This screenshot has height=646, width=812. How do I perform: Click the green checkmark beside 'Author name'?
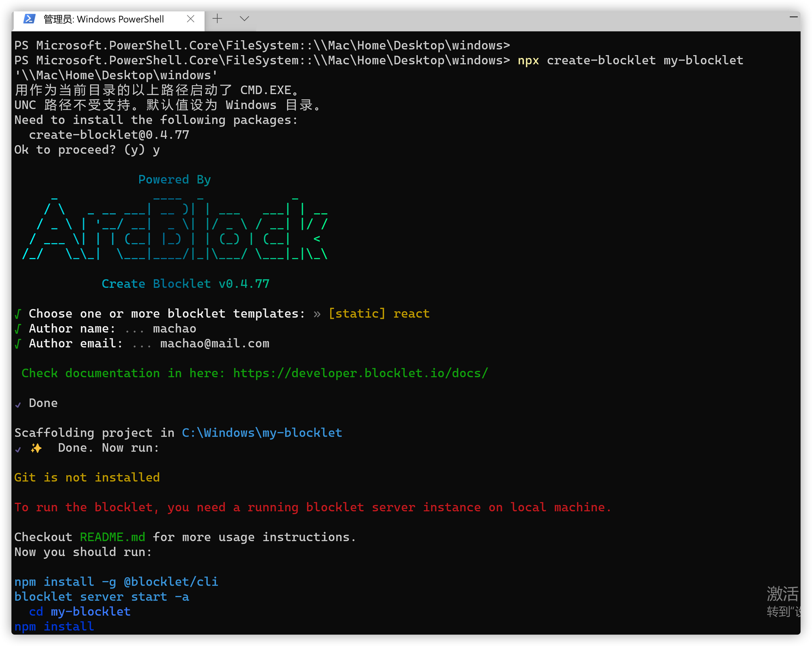coord(17,328)
